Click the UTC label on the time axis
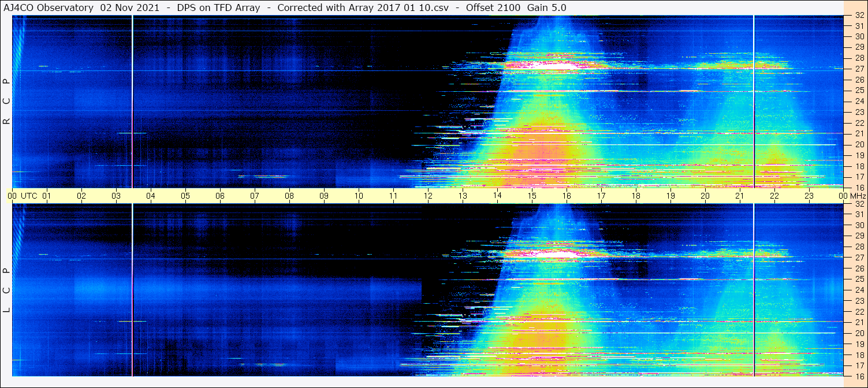Screen dimensions: 868x388 click(x=29, y=196)
